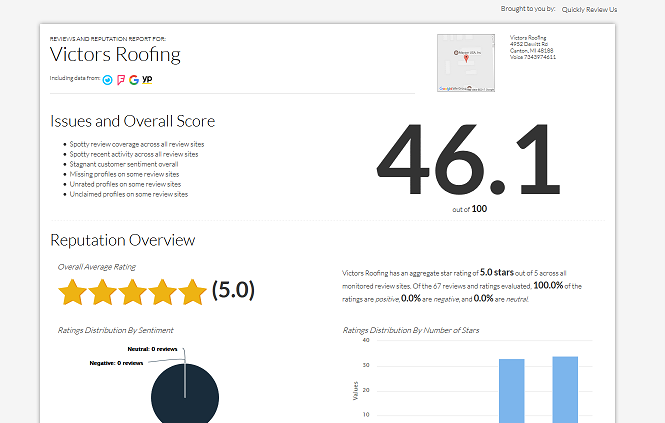Click 'Spotty recent activity across all review sites'
This screenshot has width=665, height=423.
click(134, 154)
